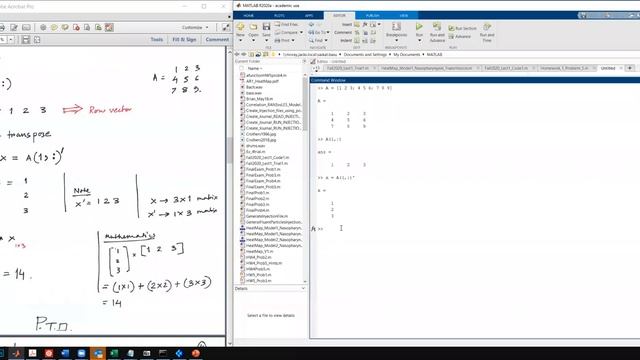Open Comment pane in Acrobat
Image resolution: width=640 pixels, height=360 pixels.
pyautogui.click(x=217, y=40)
